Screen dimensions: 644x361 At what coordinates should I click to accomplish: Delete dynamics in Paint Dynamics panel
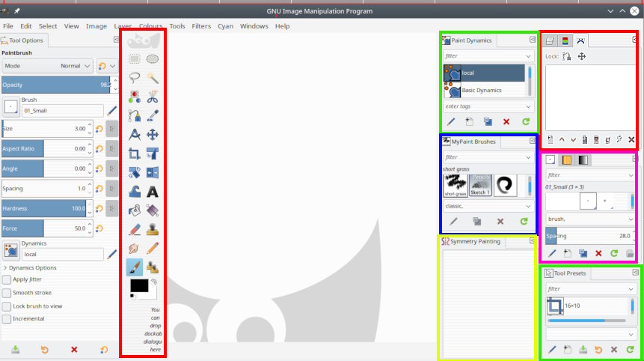[x=506, y=121]
